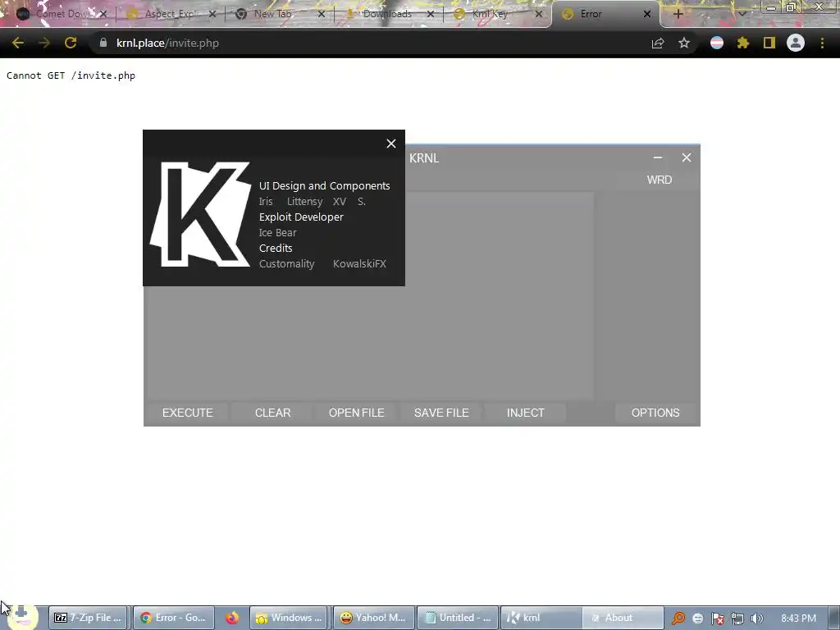Click the 8:43 PM taskbar clock
Image resolution: width=840 pixels, height=630 pixels.
798,619
